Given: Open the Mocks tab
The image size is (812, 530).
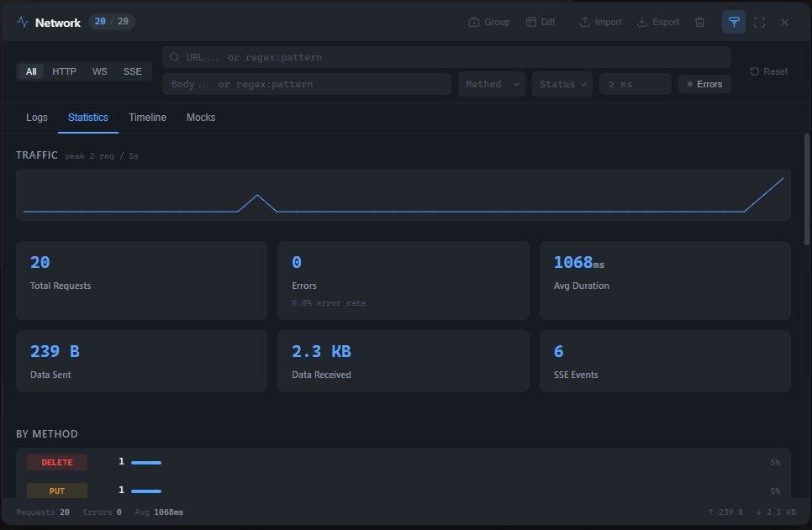Looking at the screenshot, I should (x=201, y=118).
